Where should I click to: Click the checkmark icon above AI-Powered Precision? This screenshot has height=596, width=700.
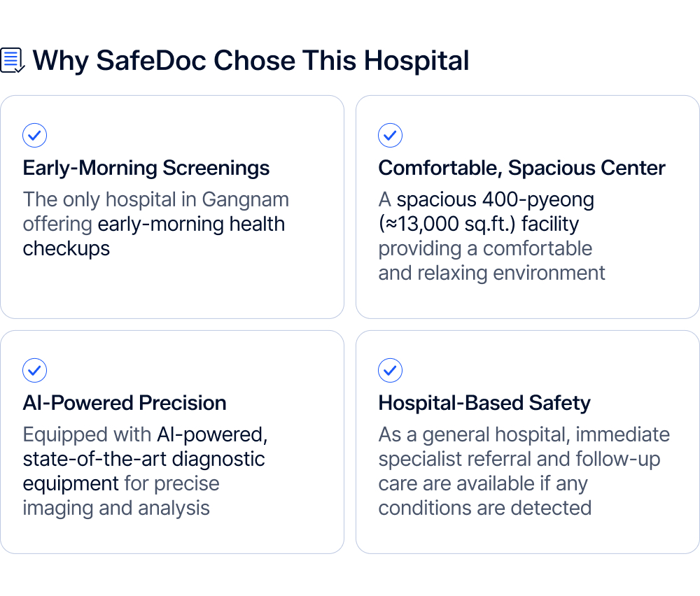click(x=35, y=370)
